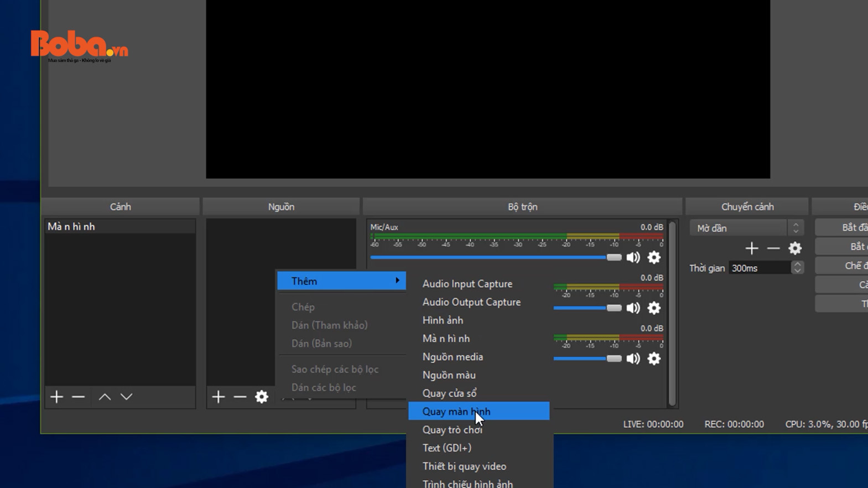
Task: Click the REC: 00:00:00 status text
Action: click(x=734, y=424)
